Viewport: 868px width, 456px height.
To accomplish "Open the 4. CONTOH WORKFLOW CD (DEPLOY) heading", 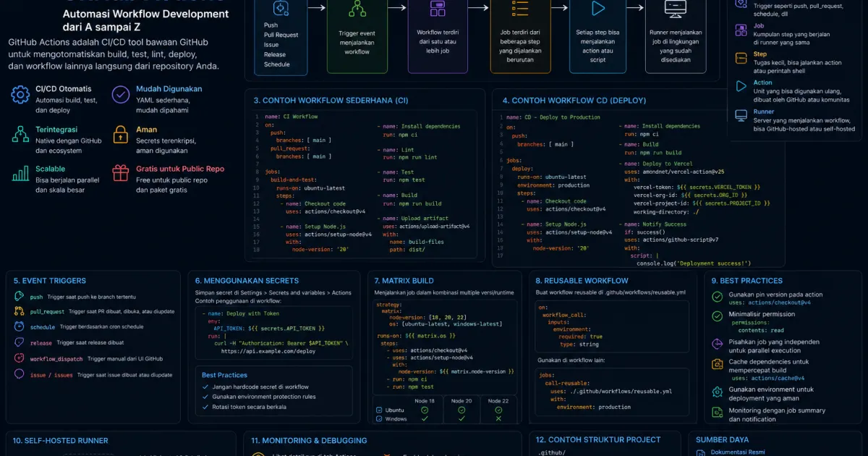I will [x=574, y=101].
